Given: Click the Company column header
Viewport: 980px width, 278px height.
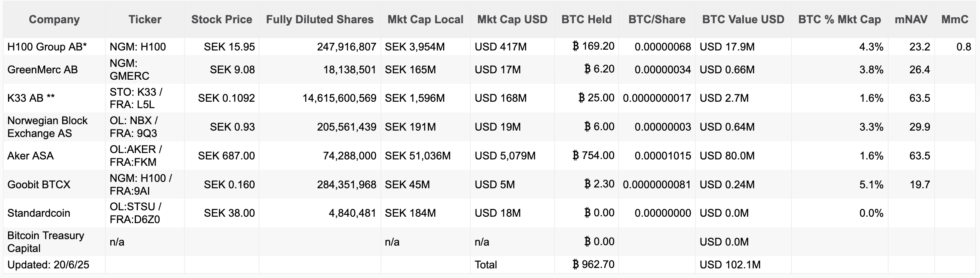Looking at the screenshot, I should click(x=54, y=20).
